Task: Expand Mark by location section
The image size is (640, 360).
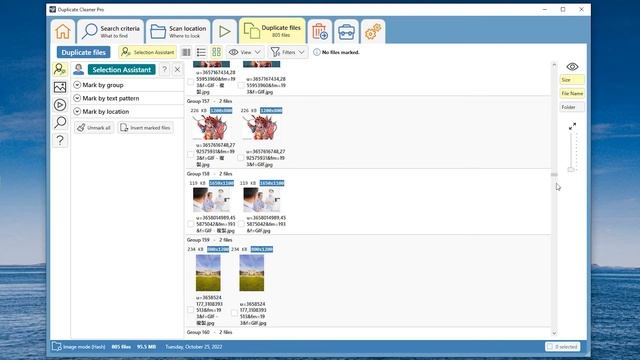Action: point(128,111)
